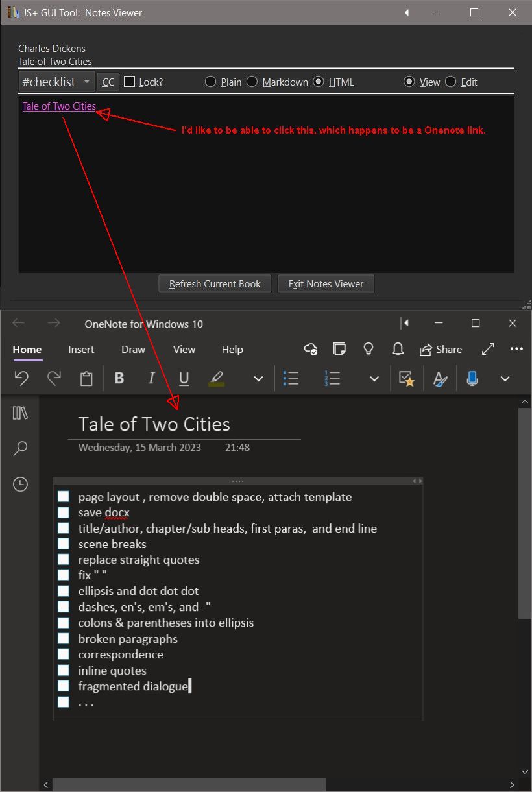Click the OneNote horizontal scrollbar thumb
This screenshot has width=532, height=792.
[189, 785]
